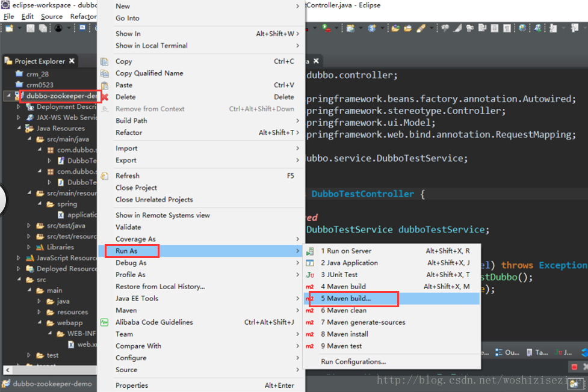This screenshot has height=392, width=588.
Task: Select Run As in context menu
Action: (201, 251)
